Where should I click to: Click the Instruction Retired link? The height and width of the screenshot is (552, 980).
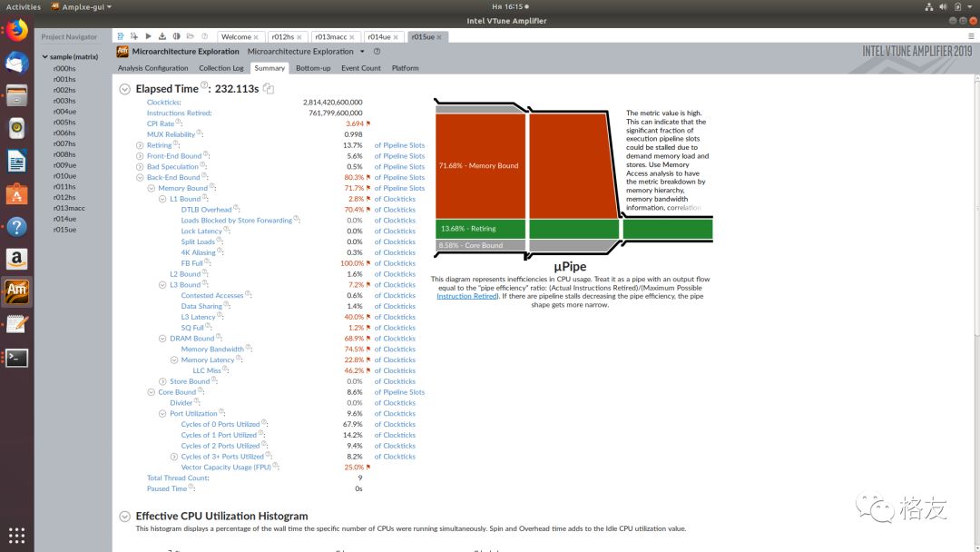467,296
